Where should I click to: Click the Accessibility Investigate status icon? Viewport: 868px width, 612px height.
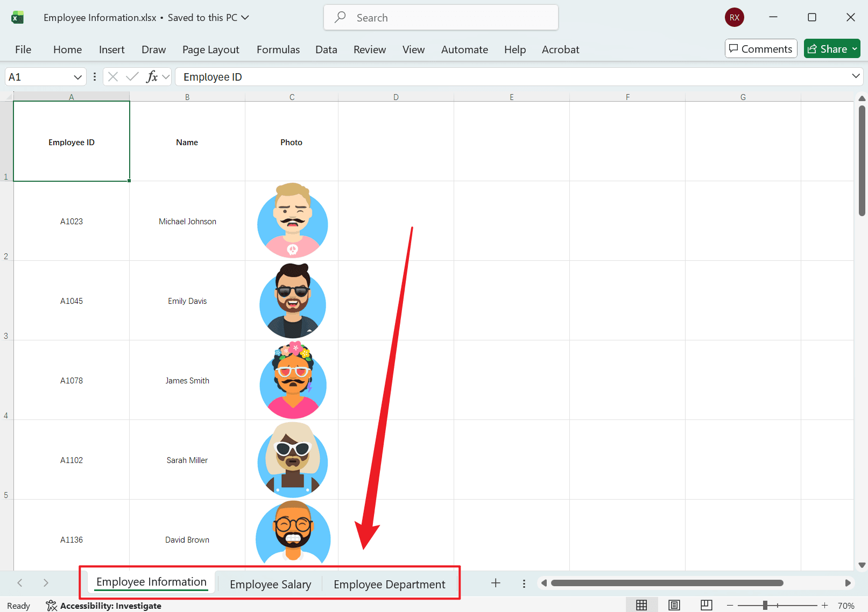51,606
